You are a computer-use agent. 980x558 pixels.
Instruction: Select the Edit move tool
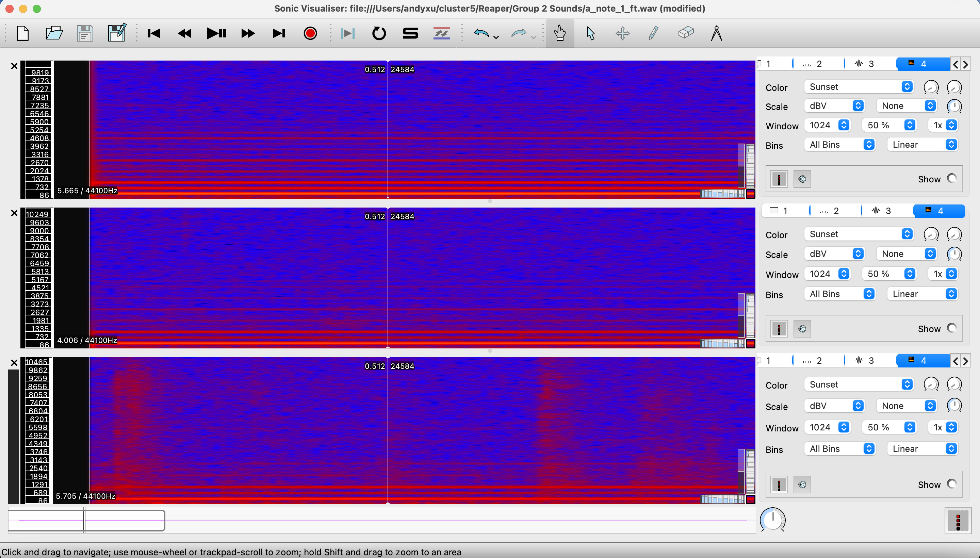pyautogui.click(x=622, y=33)
